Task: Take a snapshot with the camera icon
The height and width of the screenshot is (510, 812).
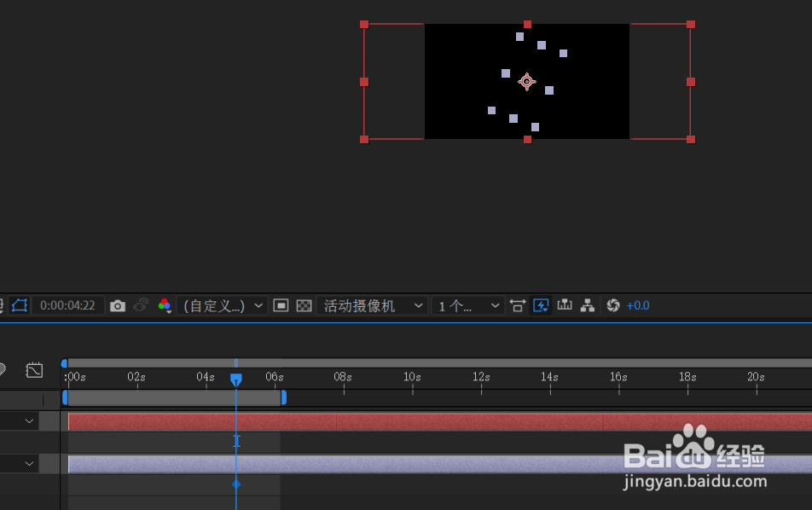Action: (118, 306)
